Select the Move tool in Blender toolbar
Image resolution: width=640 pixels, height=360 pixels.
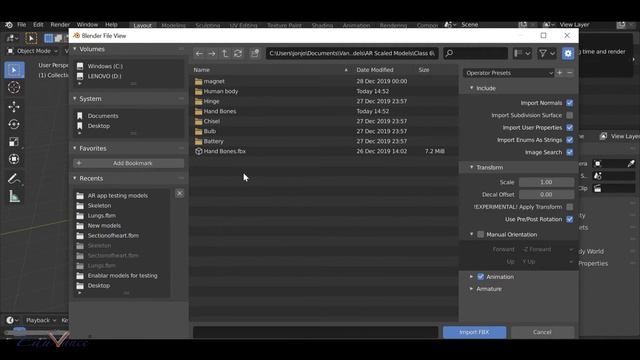(14, 107)
